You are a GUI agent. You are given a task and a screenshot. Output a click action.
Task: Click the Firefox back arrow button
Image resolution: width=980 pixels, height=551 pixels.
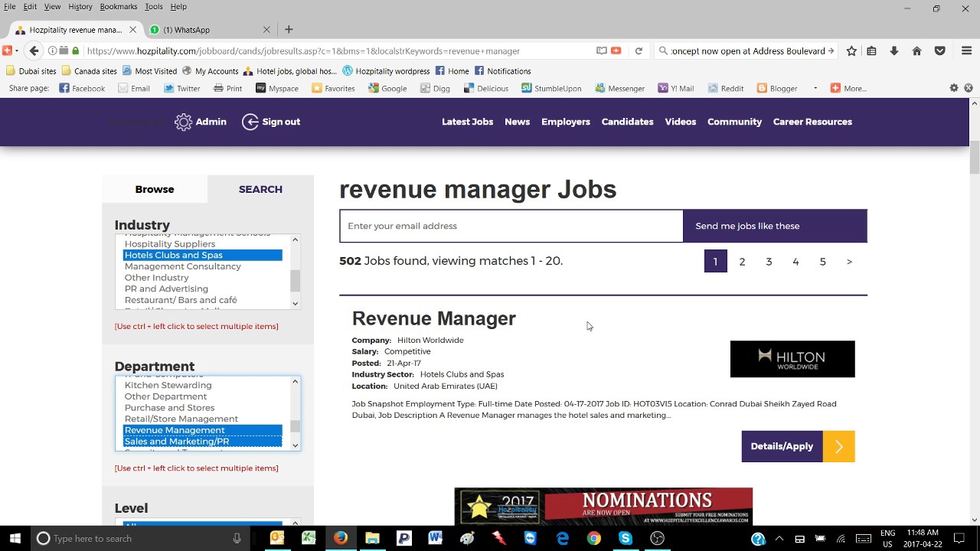pyautogui.click(x=34, y=51)
